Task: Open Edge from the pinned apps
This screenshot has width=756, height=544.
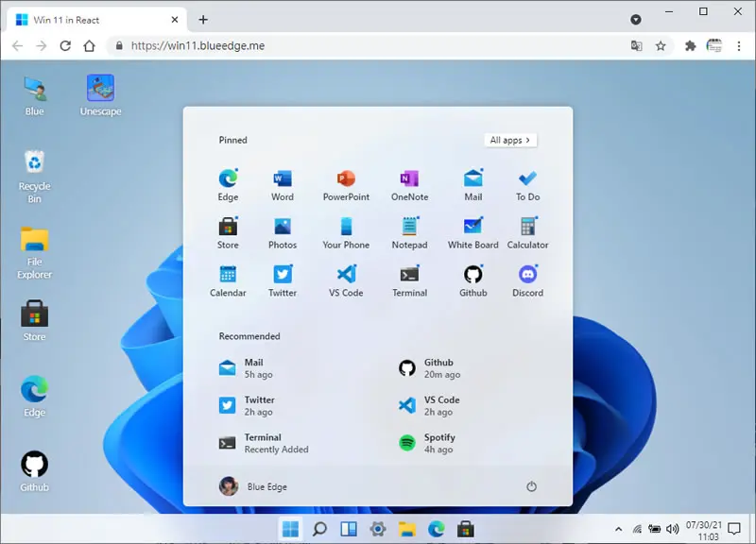Action: tap(228, 184)
